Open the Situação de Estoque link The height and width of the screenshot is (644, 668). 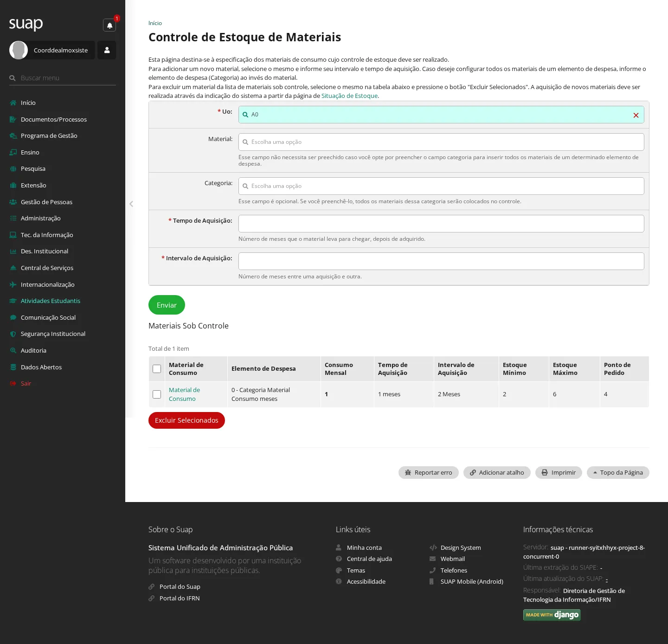[x=349, y=96]
